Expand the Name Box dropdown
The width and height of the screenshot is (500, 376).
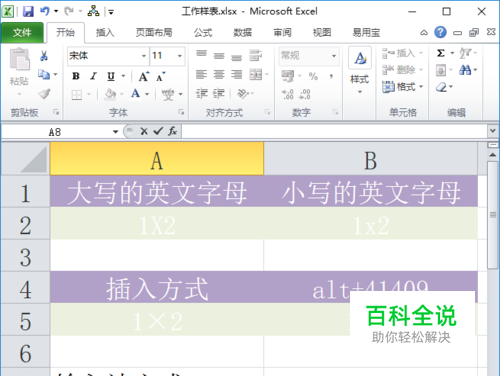pos(115,132)
